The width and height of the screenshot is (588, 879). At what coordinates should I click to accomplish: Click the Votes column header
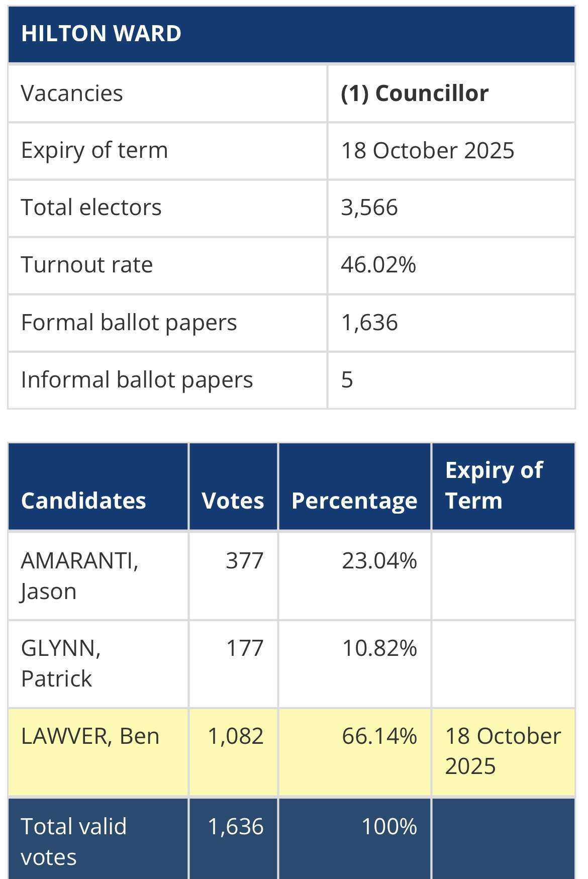pos(233,501)
